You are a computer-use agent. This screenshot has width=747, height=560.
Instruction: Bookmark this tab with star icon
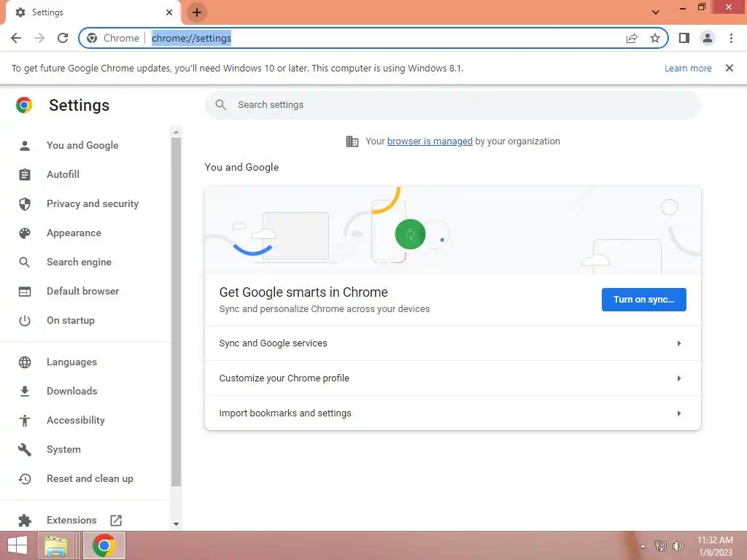(655, 38)
